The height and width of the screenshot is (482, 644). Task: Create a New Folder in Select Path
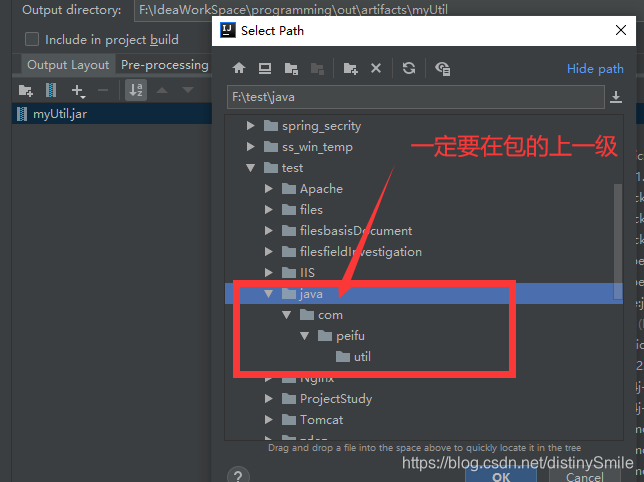tap(350, 69)
